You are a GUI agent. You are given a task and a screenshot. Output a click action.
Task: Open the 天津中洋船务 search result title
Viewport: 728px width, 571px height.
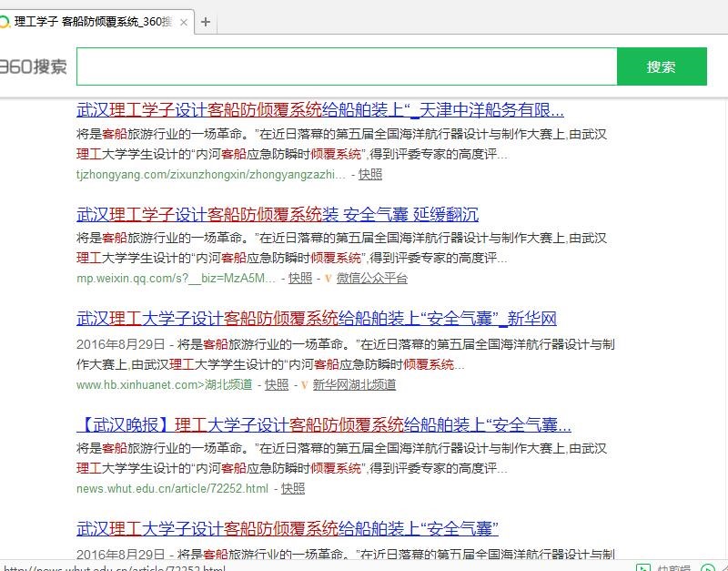[319, 110]
